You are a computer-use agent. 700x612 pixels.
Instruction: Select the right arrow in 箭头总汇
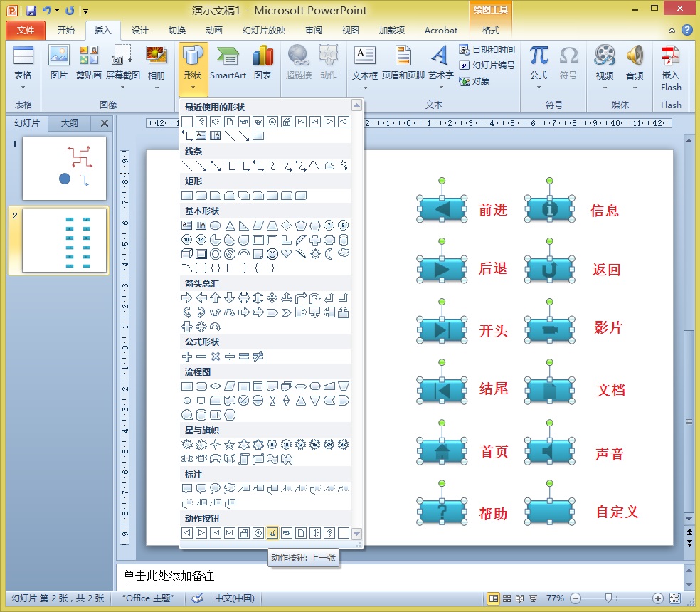click(x=187, y=298)
